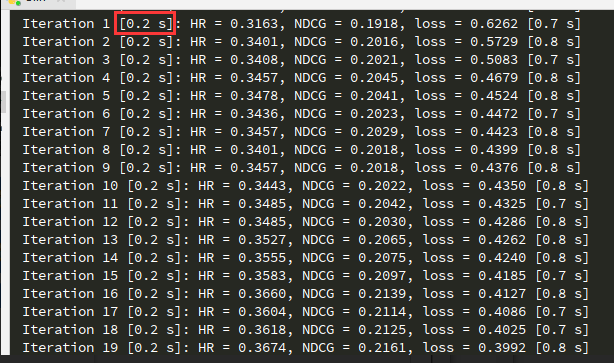Click NDCG value 0.1918
This screenshot has height=363, width=614.
click(x=374, y=24)
